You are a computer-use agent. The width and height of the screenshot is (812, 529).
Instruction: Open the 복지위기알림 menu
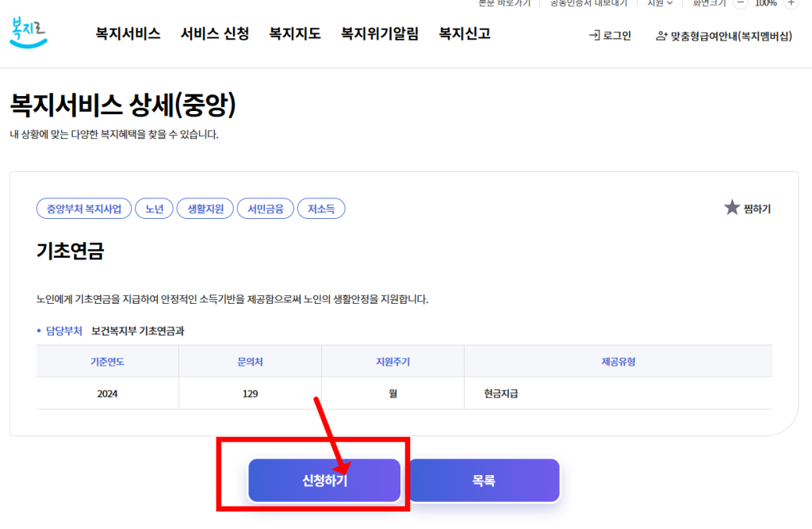pyautogui.click(x=380, y=34)
